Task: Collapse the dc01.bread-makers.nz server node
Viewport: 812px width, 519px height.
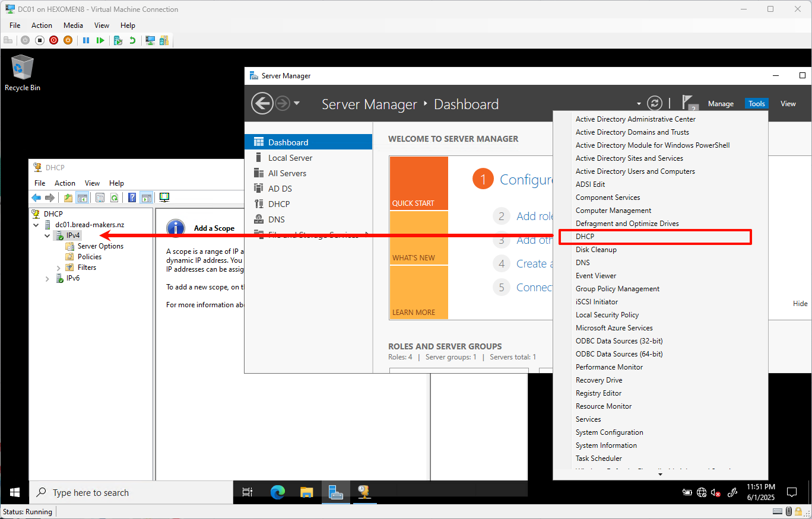Action: click(x=36, y=224)
